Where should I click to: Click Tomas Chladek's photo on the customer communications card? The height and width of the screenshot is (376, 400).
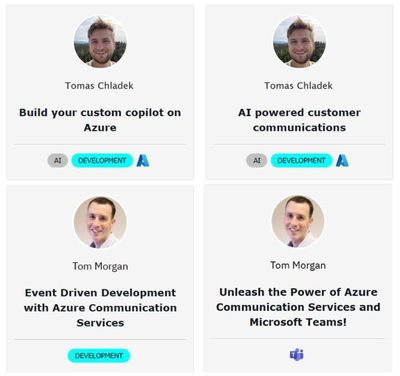tap(299, 41)
